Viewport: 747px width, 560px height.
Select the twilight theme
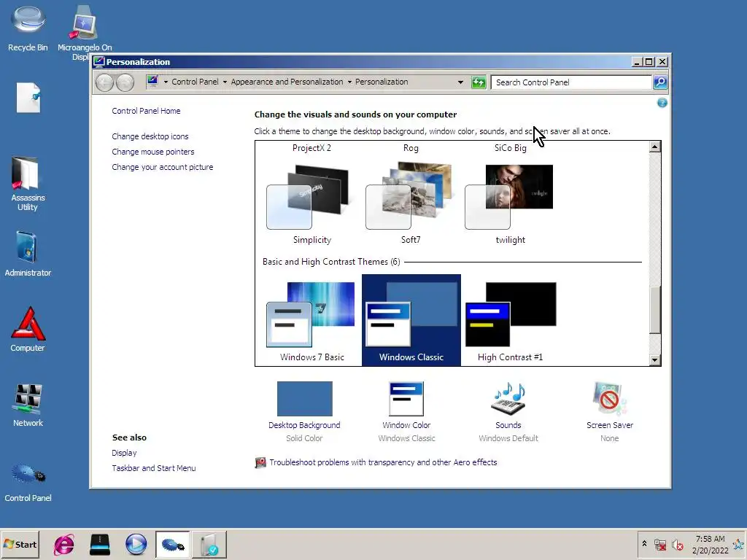(x=510, y=205)
